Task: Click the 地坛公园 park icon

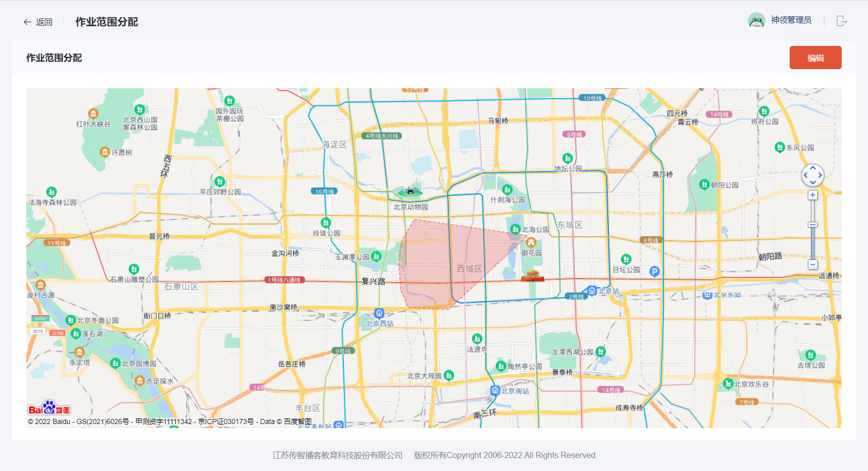Action: pyautogui.click(x=567, y=158)
